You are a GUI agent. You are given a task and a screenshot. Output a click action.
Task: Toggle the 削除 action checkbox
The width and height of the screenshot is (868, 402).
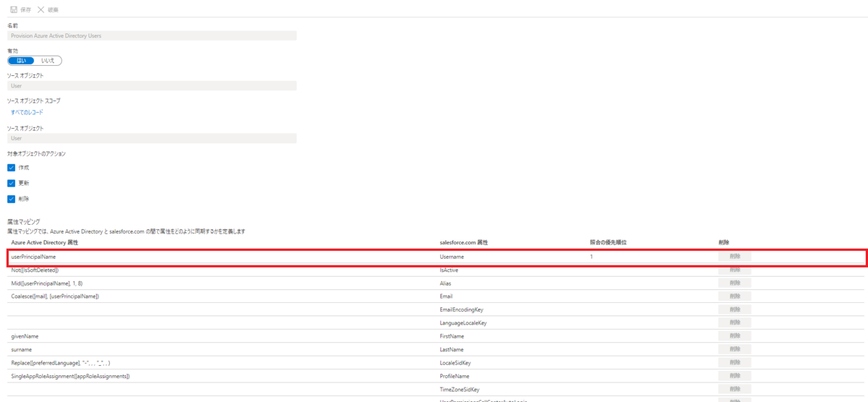click(12, 198)
